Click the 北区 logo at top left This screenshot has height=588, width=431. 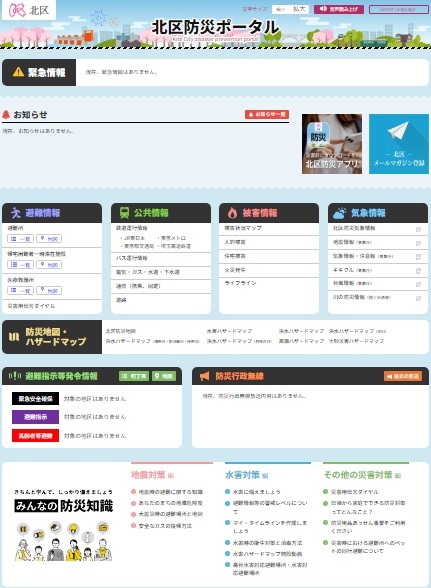pyautogui.click(x=29, y=10)
